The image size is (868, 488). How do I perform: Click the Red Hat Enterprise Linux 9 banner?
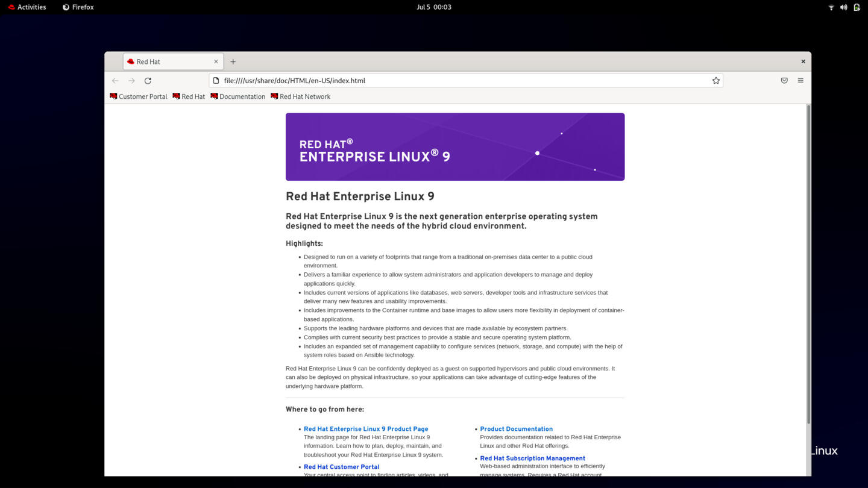pos(455,147)
